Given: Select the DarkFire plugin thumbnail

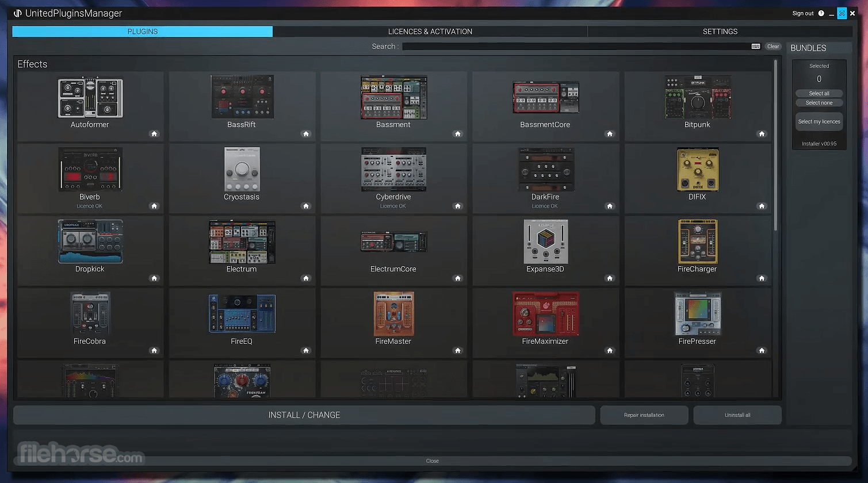Looking at the screenshot, I should point(546,170).
